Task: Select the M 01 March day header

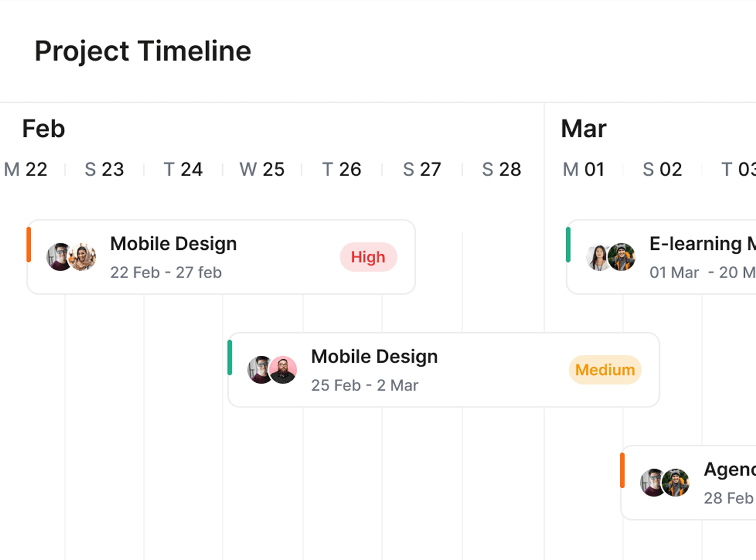Action: 583,169
